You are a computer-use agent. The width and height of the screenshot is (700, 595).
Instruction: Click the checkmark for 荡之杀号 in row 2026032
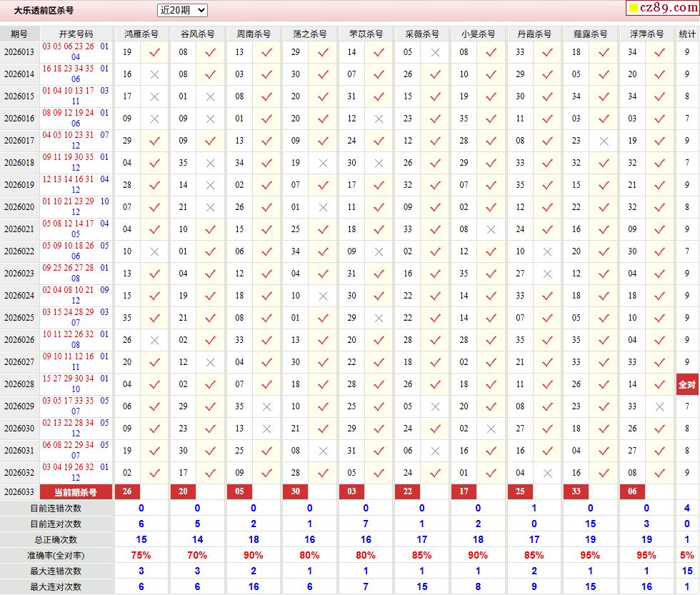tap(323, 473)
